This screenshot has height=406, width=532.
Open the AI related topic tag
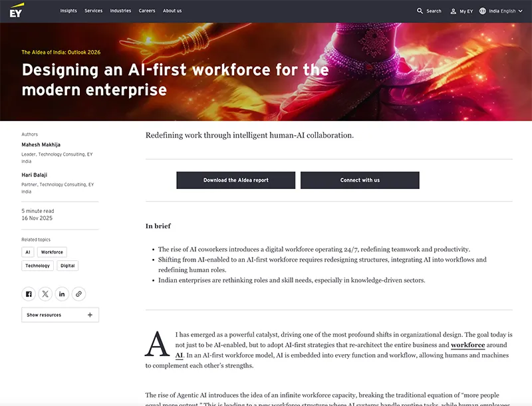tap(28, 252)
